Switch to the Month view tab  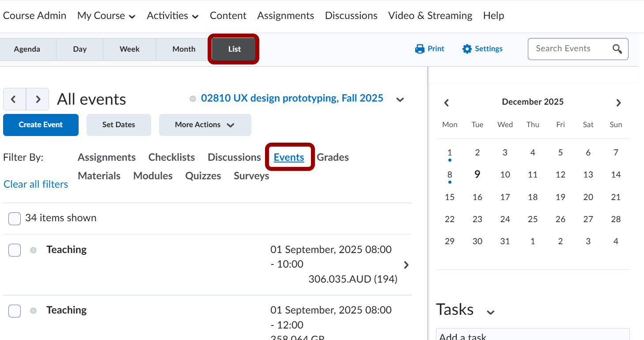(x=184, y=49)
